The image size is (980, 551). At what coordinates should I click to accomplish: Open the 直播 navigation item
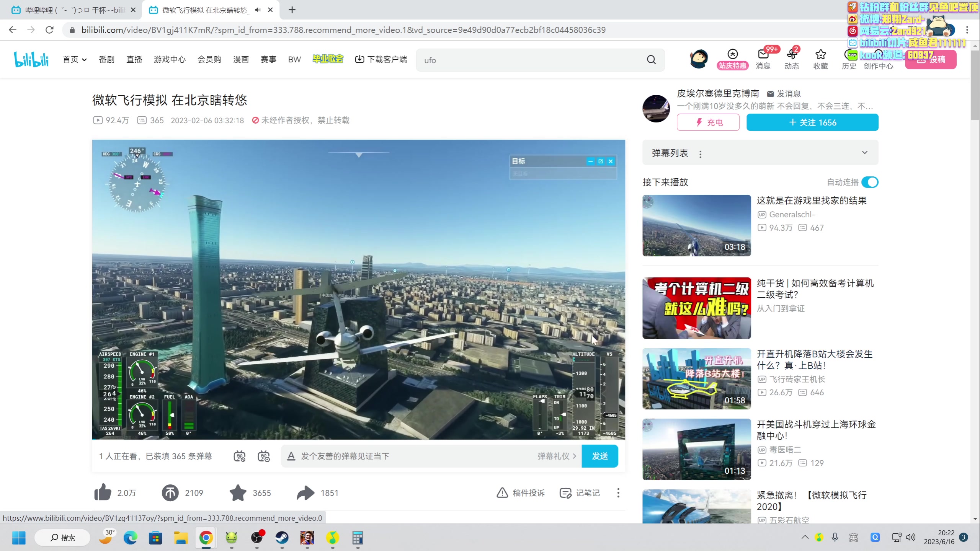(134, 59)
